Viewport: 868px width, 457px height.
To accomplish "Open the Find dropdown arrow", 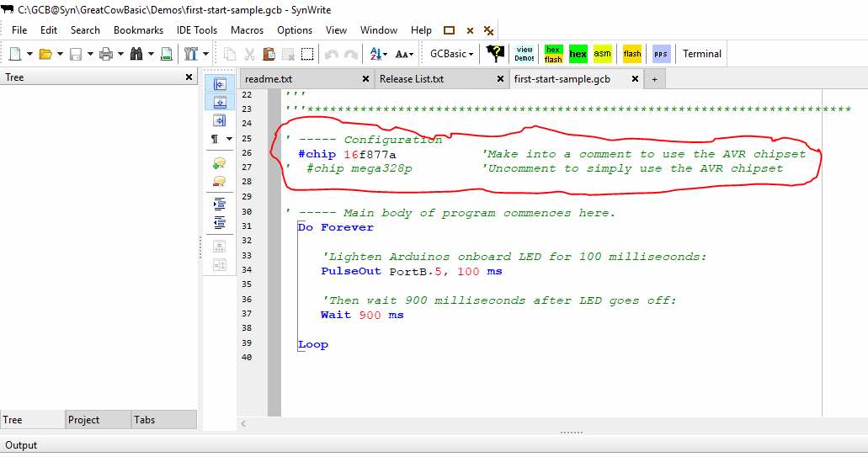I will pyautogui.click(x=151, y=54).
